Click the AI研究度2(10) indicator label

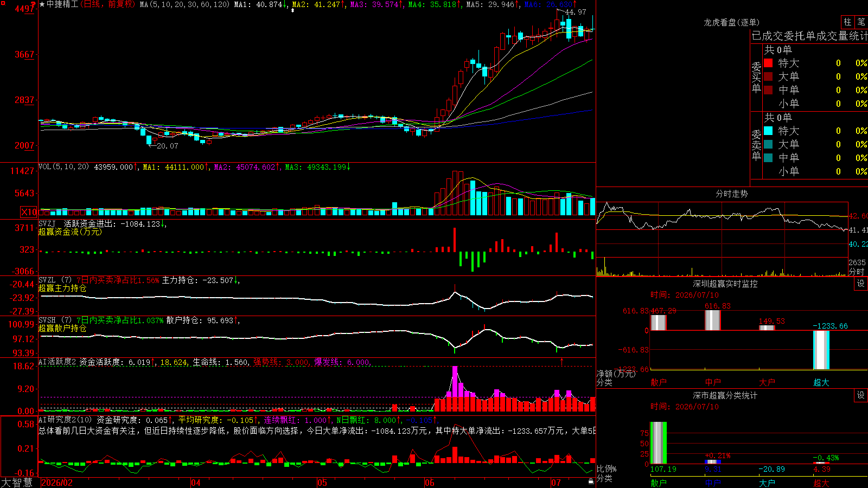pyautogui.click(x=65, y=420)
